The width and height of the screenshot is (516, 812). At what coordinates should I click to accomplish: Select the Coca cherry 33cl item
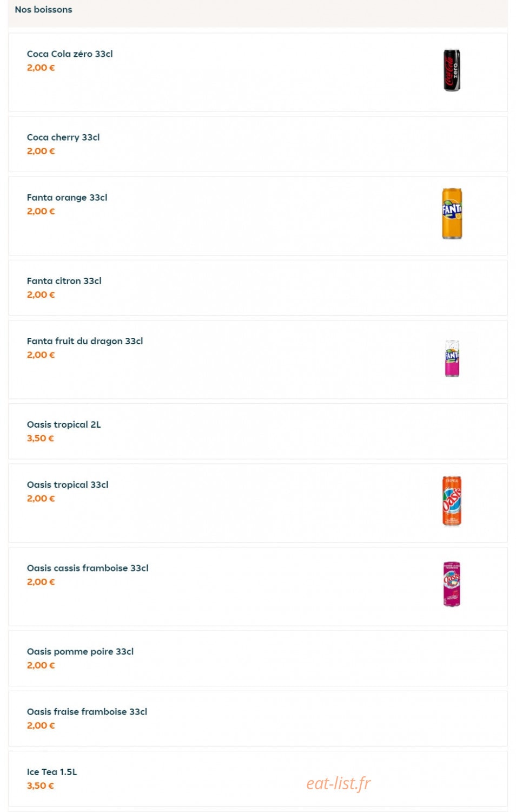(x=258, y=144)
